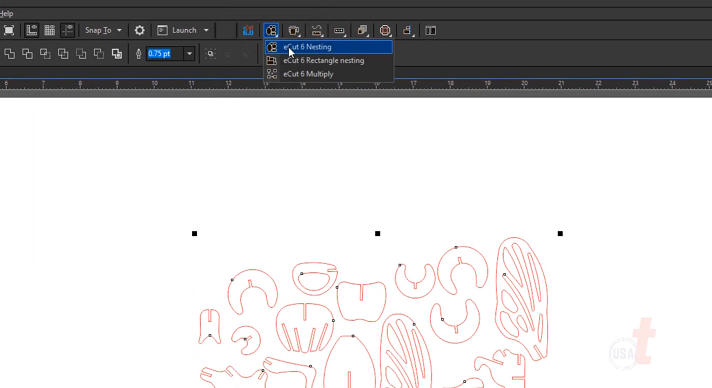The image size is (712, 388).
Task: Toggle the show guidelines button
Action: [x=68, y=30]
